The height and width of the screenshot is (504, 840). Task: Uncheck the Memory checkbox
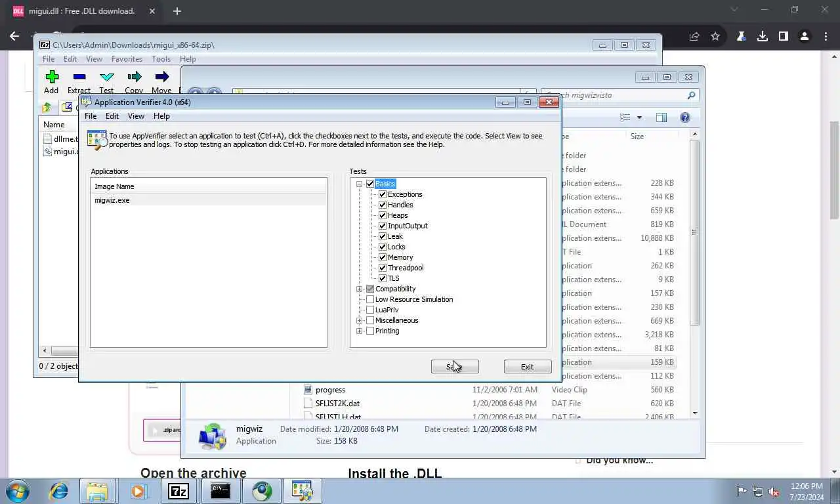point(383,257)
